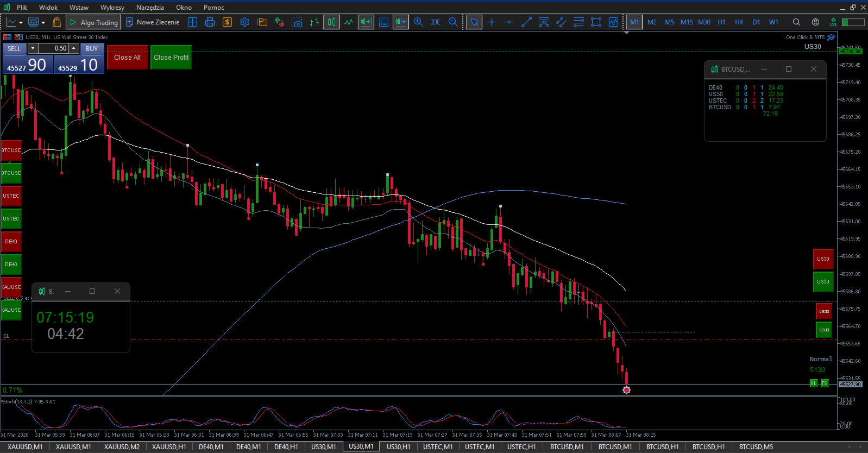Click the green level progress bar in toolbar
Screen dimensions: 868x453
coord(853,22)
